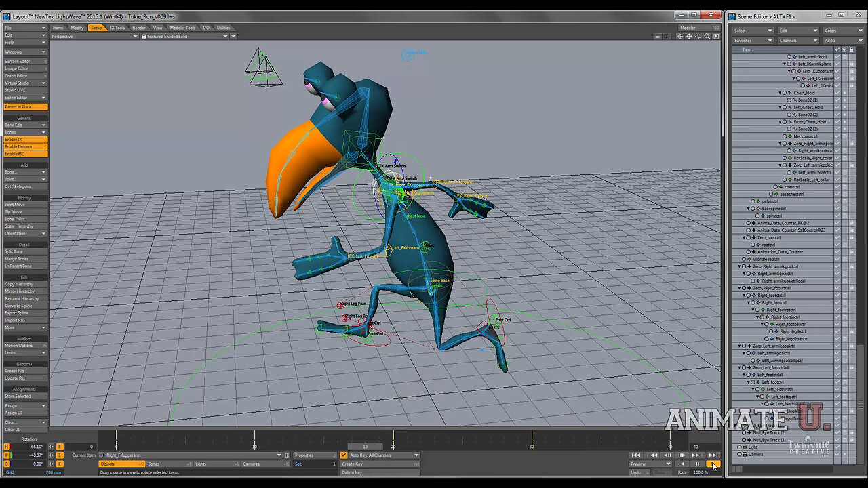Collapse the Zero_Right_footctrlall tree item
The width and height of the screenshot is (868, 488).
[x=740, y=288]
